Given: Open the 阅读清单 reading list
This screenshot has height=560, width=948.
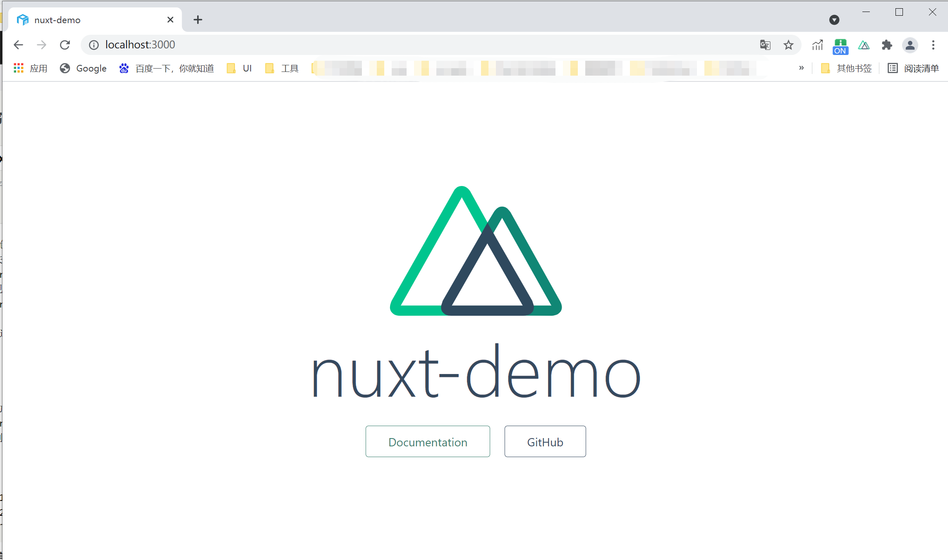Looking at the screenshot, I should pos(913,68).
